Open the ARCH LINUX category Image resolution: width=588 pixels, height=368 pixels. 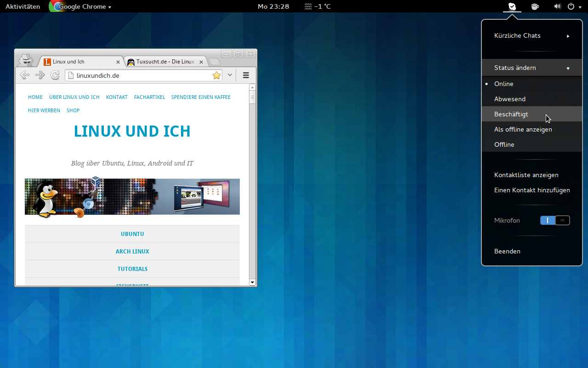[x=132, y=251]
